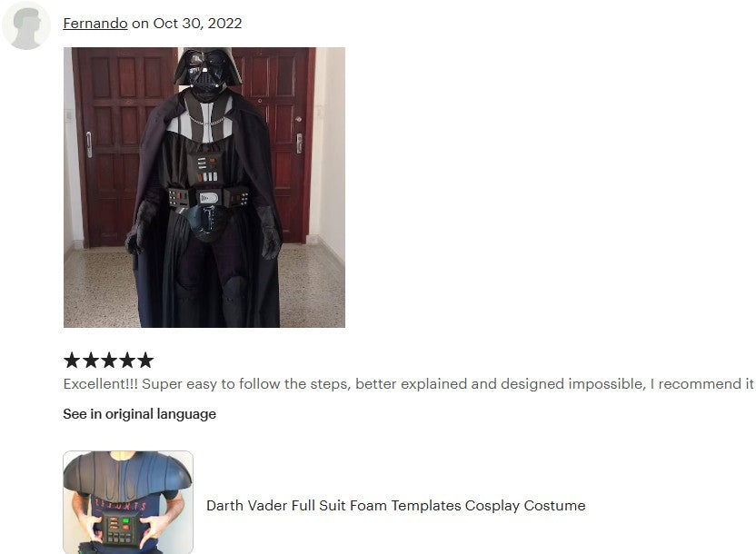Click Vader's helmet in the review photo
This screenshot has width=756, height=554.
coord(206,69)
